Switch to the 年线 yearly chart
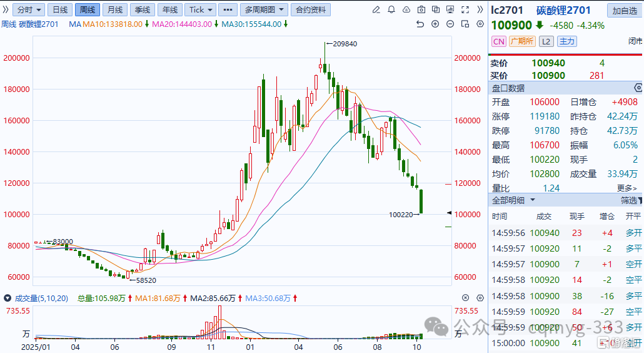The width and height of the screenshot is (644, 353). coord(170,10)
